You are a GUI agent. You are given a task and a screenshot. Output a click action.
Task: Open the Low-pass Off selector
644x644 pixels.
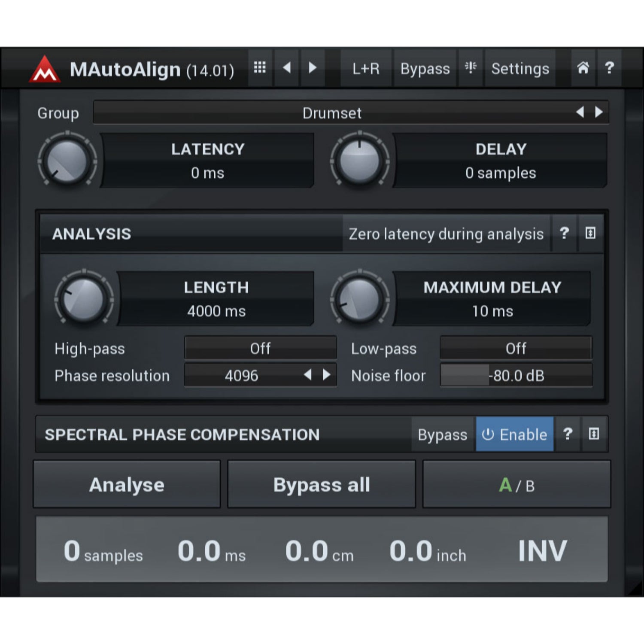tap(516, 348)
